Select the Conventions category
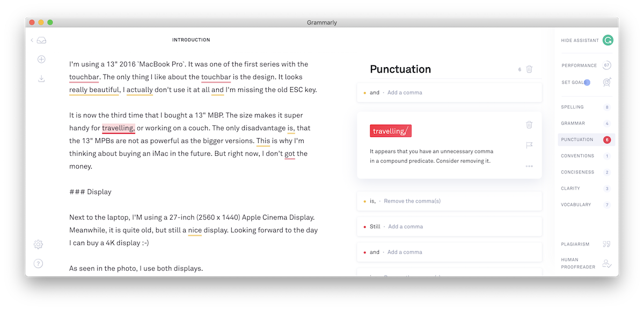This screenshot has height=310, width=644. pyautogui.click(x=586, y=156)
